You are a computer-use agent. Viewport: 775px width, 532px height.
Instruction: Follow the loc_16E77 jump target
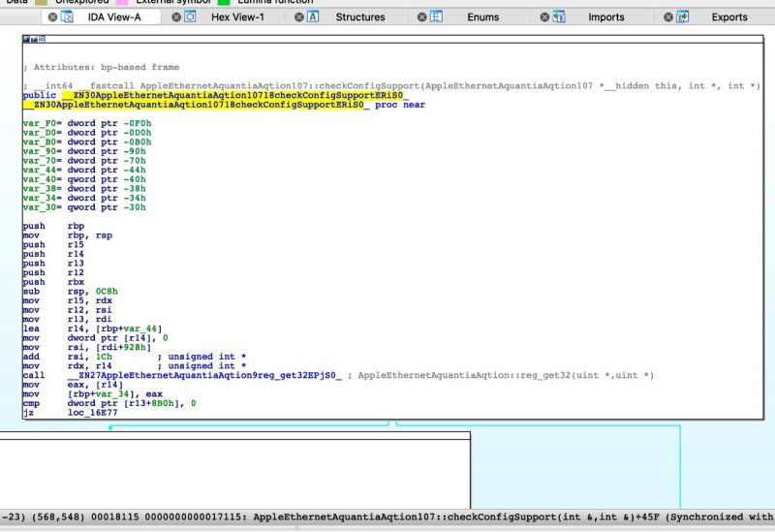tap(90, 411)
